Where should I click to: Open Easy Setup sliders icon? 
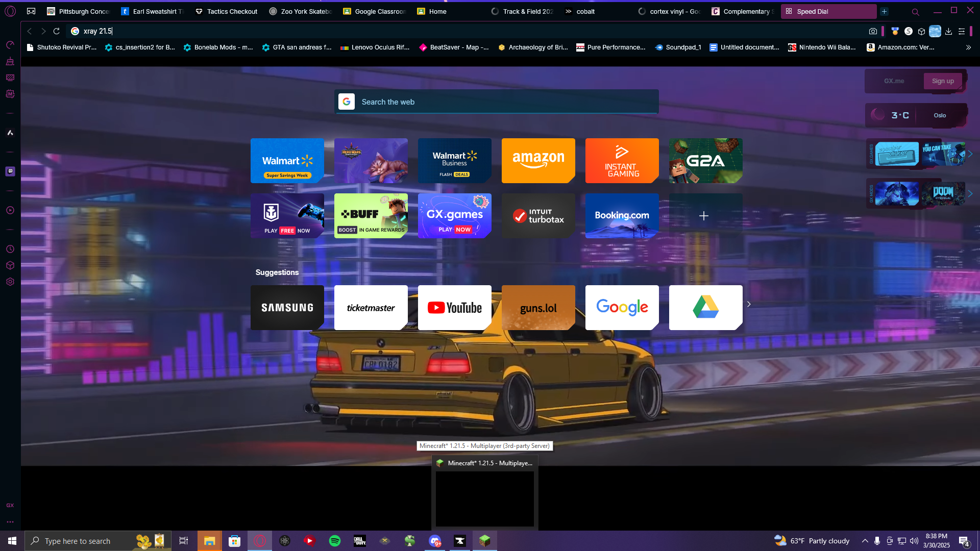[962, 31]
